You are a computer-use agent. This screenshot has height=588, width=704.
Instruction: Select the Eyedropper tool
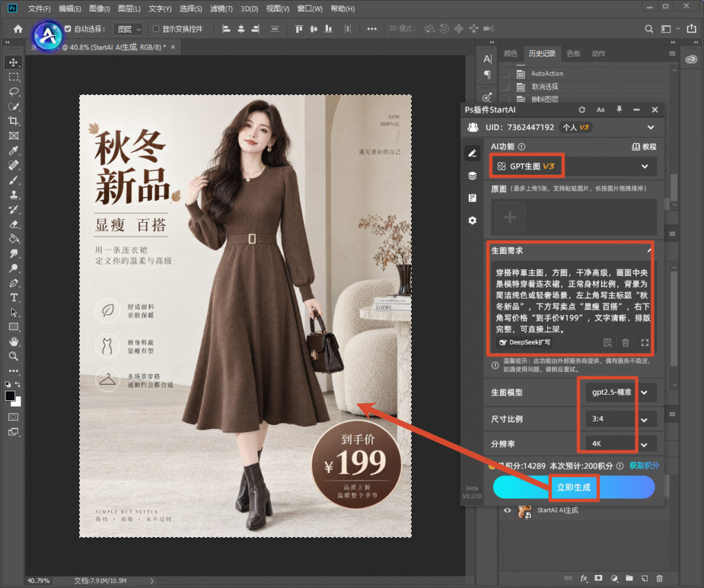pos(14,151)
